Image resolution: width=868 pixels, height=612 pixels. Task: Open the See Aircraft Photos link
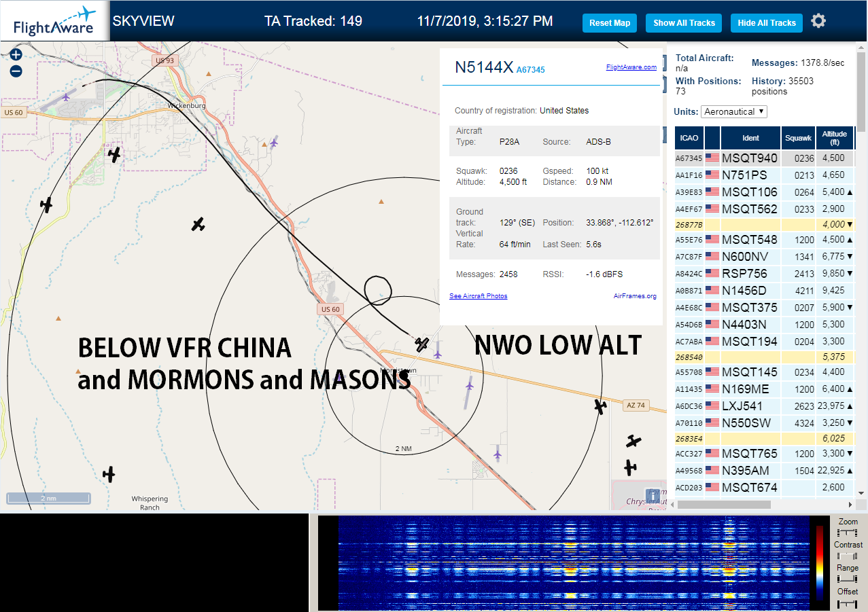479,296
